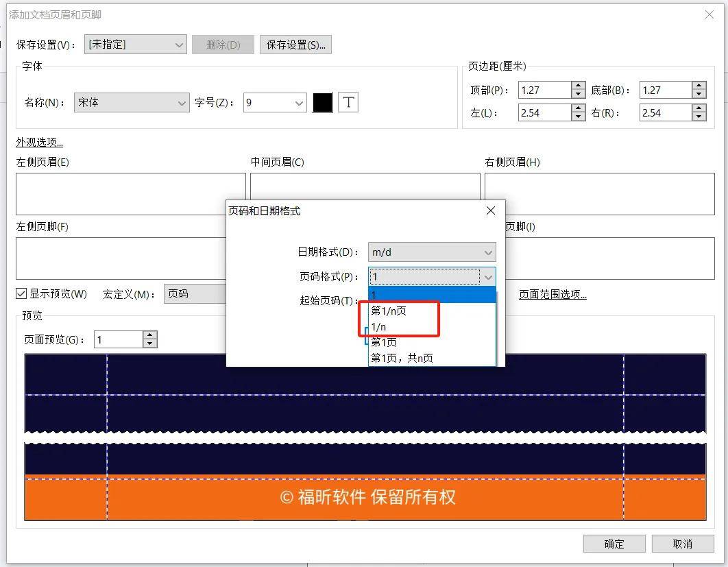Viewport: 728px width, 567px height.
Task: Click the T text style icon beside color swatch
Action: pos(348,101)
